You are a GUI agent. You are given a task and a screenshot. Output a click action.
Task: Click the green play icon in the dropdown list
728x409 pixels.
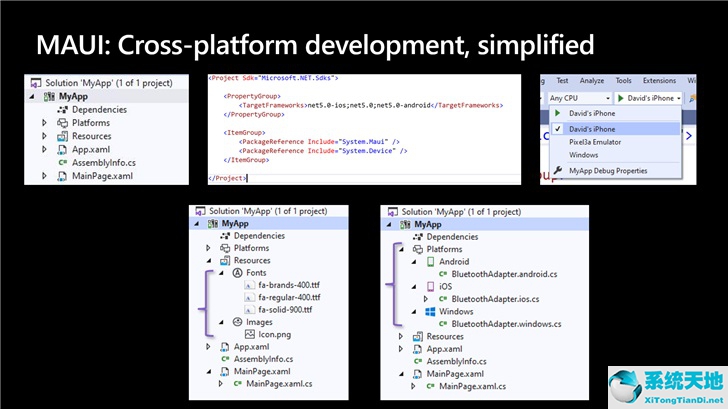click(x=558, y=113)
